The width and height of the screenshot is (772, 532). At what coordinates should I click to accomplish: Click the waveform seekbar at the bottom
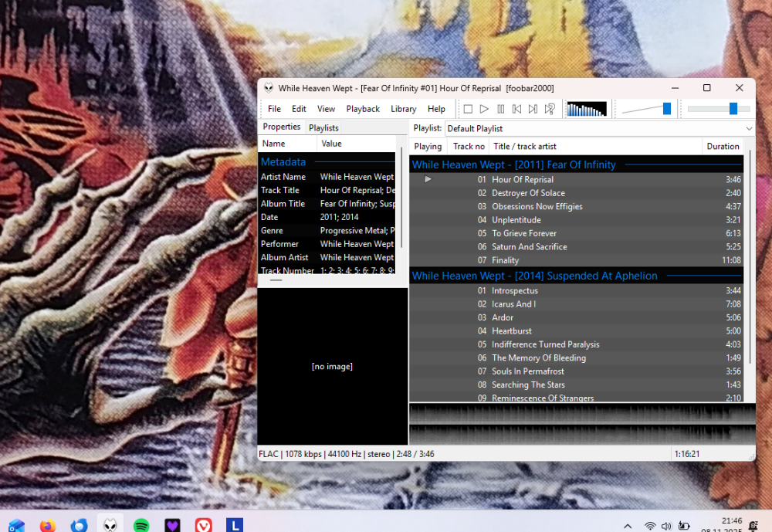point(581,424)
